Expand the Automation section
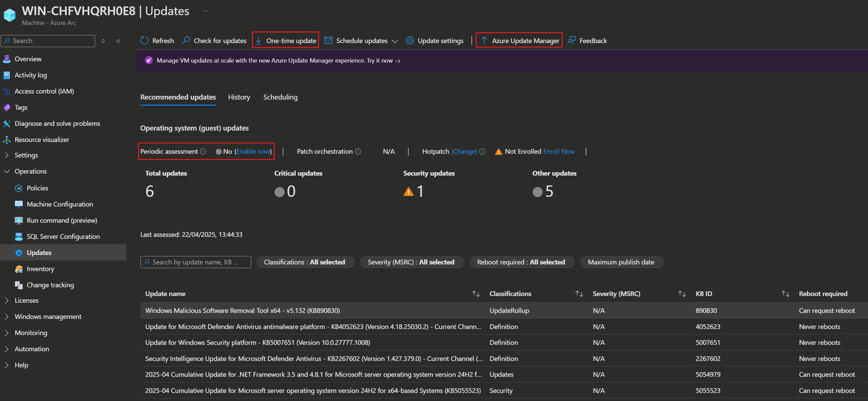Image resolution: width=868 pixels, height=401 pixels. [7, 349]
